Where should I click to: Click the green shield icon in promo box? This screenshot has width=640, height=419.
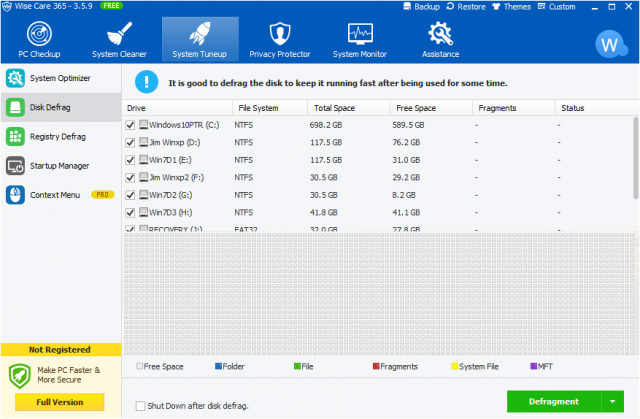pos(20,375)
